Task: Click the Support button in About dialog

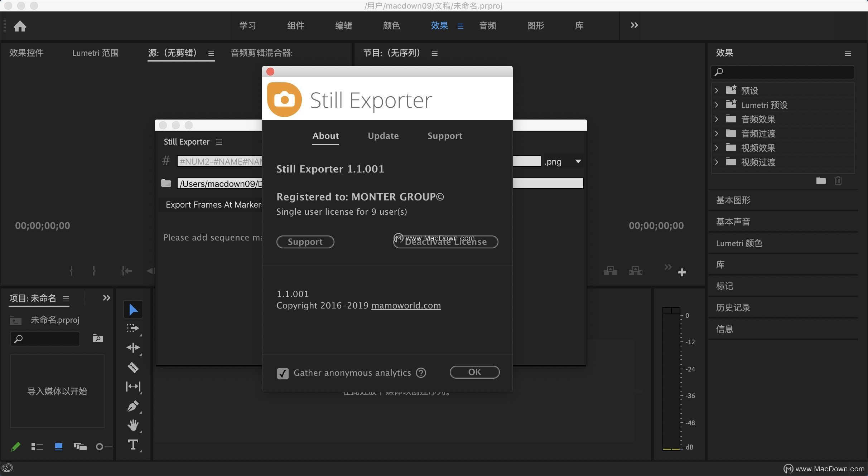Action: click(x=305, y=242)
